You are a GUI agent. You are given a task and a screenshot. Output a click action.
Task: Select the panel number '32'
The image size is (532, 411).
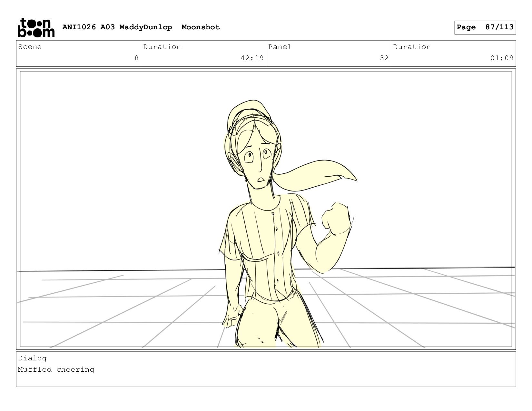tap(384, 58)
